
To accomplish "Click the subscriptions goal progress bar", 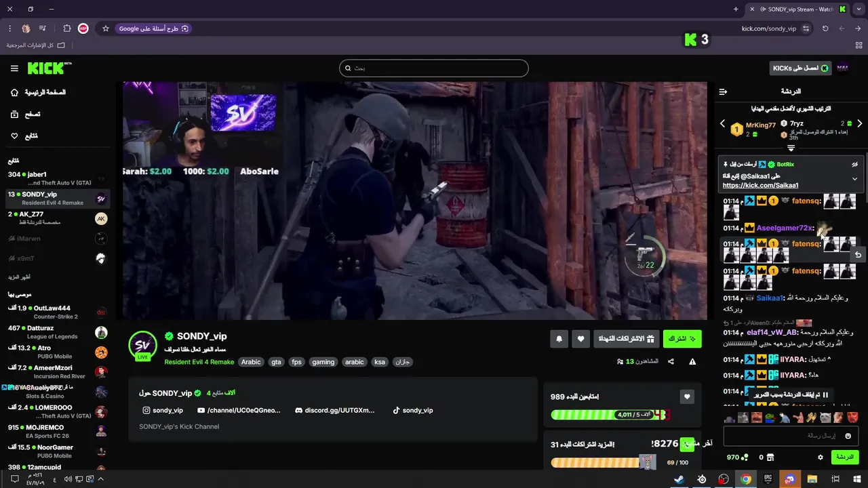I will pyautogui.click(x=604, y=462).
